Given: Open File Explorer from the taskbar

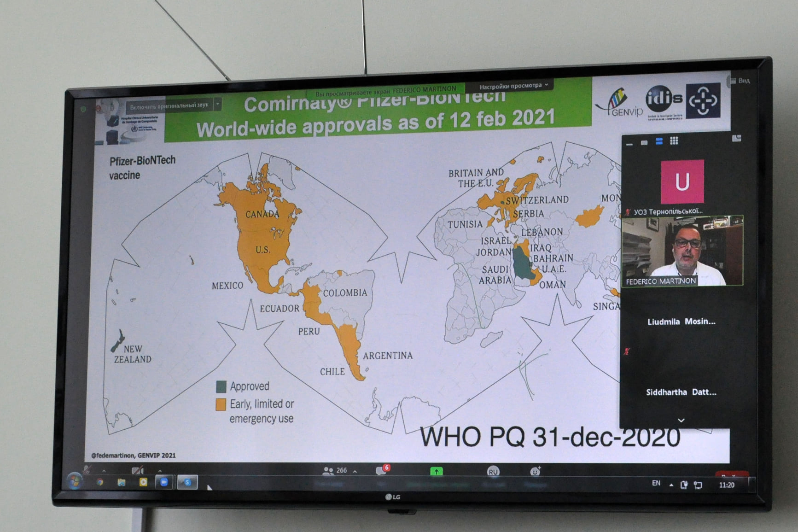Looking at the screenshot, I should coord(122,482).
